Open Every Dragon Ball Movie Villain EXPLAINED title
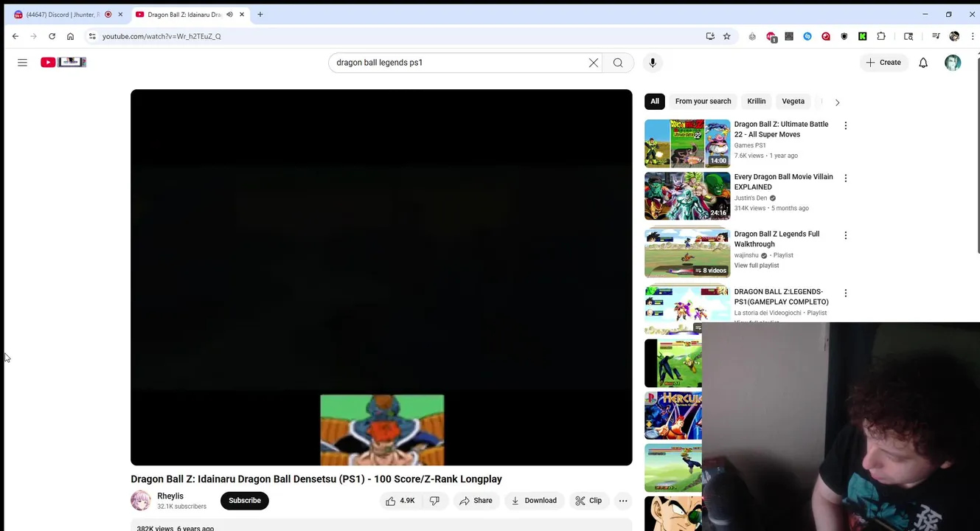This screenshot has height=531, width=980. (x=784, y=182)
